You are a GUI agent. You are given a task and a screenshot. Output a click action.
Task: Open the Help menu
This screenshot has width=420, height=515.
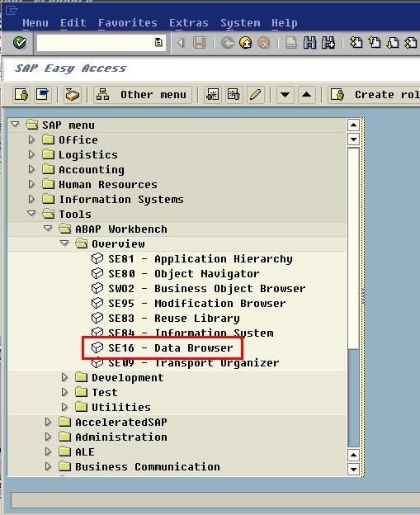click(x=285, y=23)
